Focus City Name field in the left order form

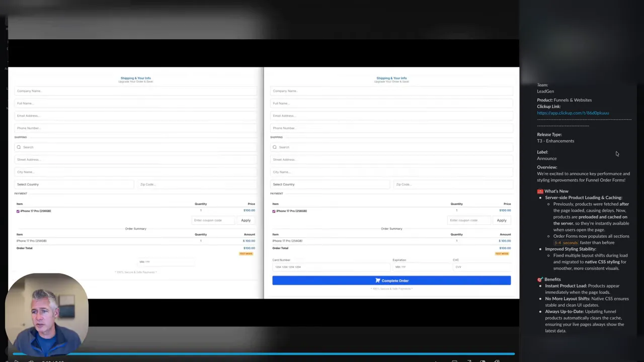point(135,172)
